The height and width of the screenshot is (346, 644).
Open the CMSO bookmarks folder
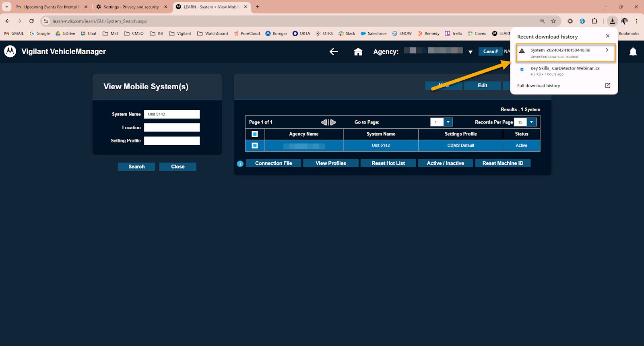coord(134,33)
